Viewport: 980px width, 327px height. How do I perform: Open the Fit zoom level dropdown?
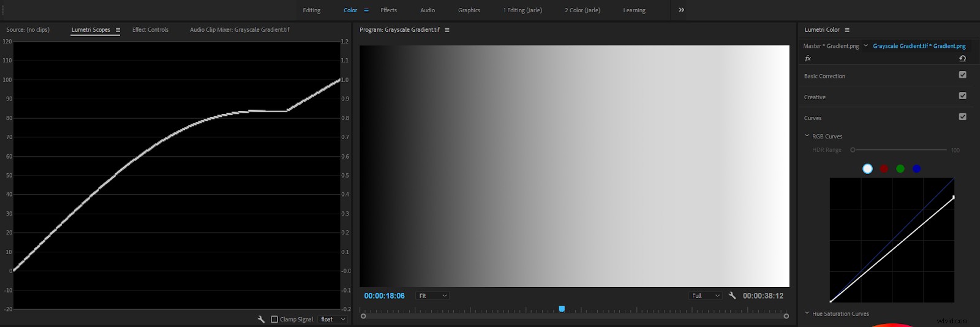click(432, 296)
